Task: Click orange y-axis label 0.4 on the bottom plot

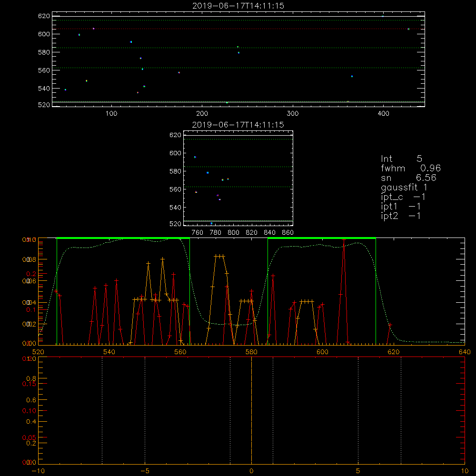Action: (31, 422)
